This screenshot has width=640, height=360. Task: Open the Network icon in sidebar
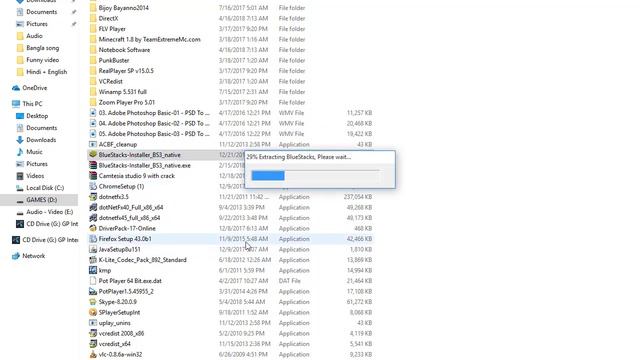click(16, 256)
